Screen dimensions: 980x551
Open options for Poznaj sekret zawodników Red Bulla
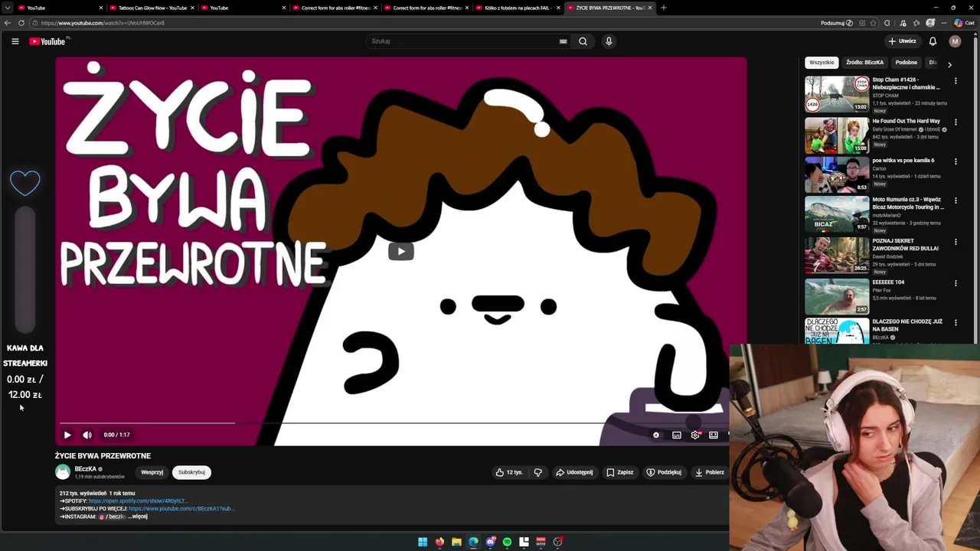[955, 242]
